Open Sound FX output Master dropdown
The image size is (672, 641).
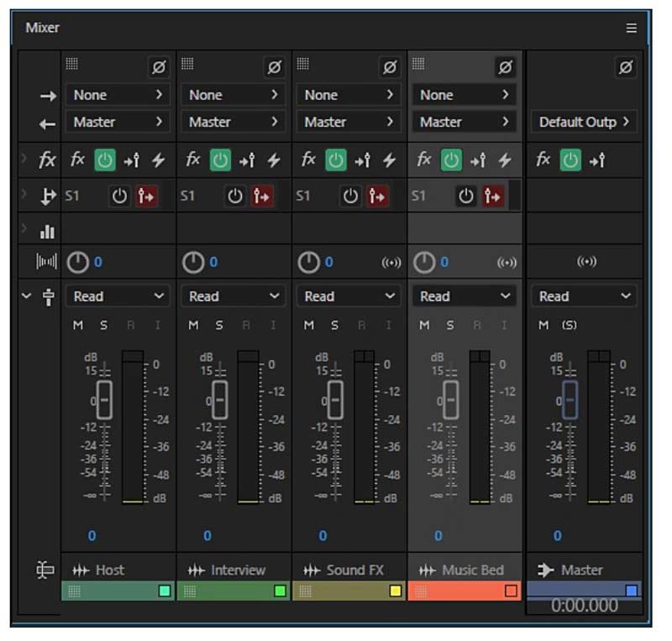point(349,122)
